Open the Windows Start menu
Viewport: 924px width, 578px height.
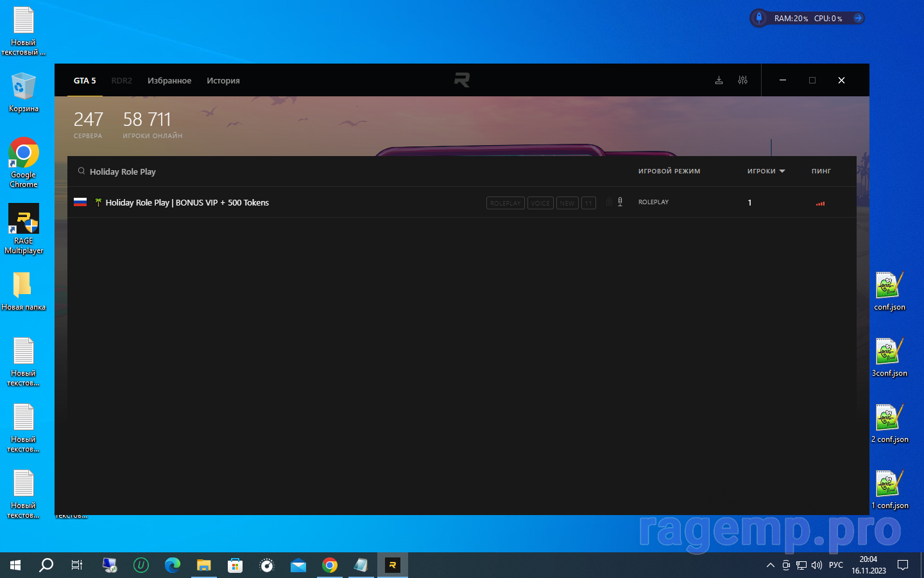[x=15, y=565]
